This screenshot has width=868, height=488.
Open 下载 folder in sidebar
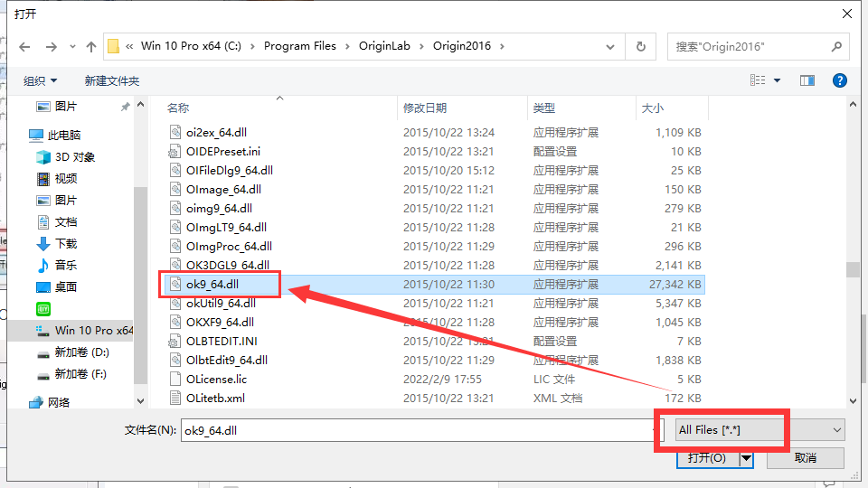pyautogui.click(x=66, y=244)
